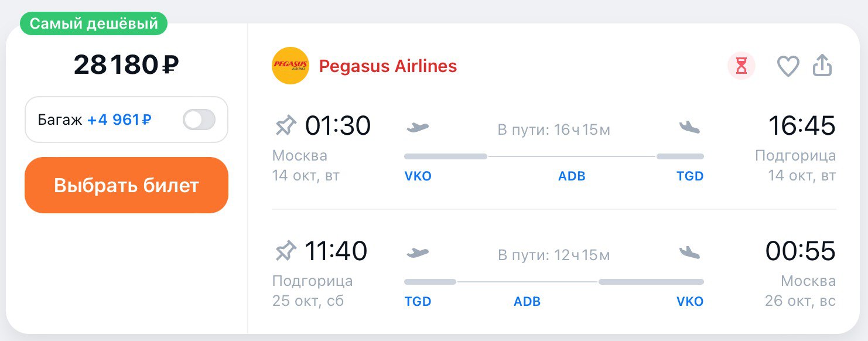Click the ADB layover code on return

point(527,302)
